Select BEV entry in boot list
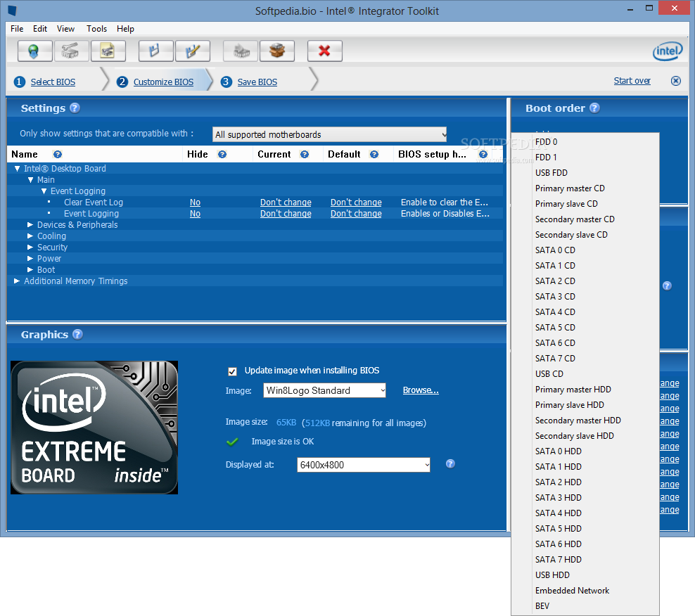695x616 pixels. (585, 606)
